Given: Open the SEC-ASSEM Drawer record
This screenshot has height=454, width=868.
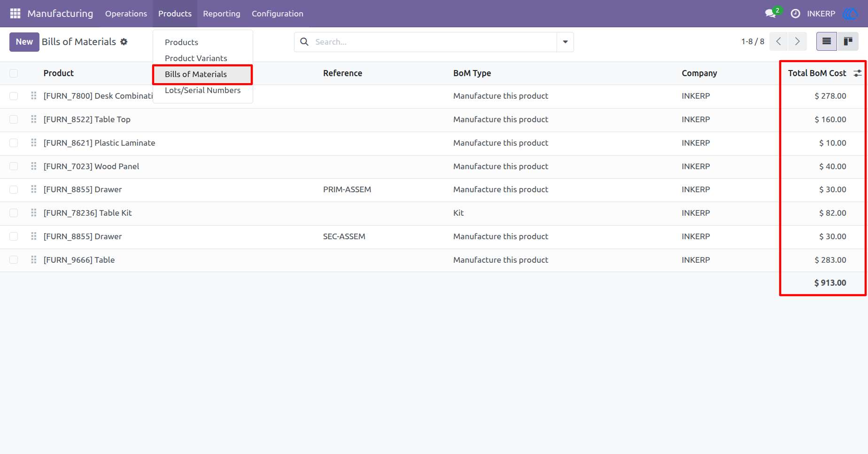Looking at the screenshot, I should 344,236.
